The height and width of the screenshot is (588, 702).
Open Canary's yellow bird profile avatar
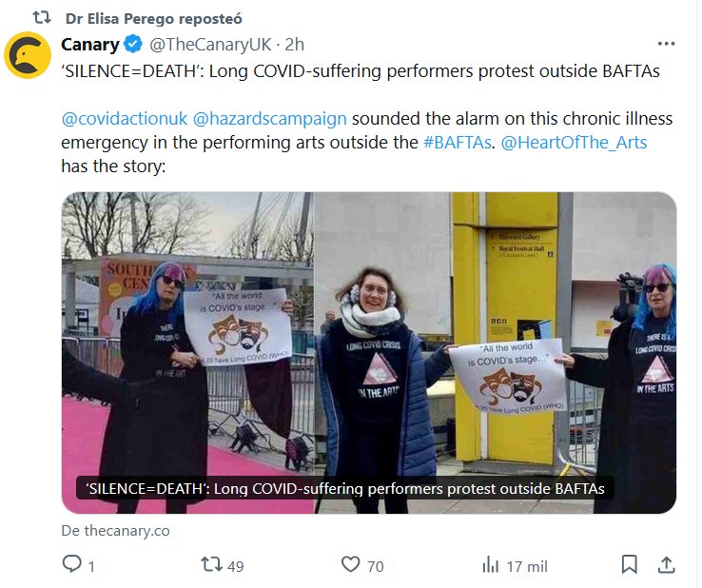tap(28, 55)
